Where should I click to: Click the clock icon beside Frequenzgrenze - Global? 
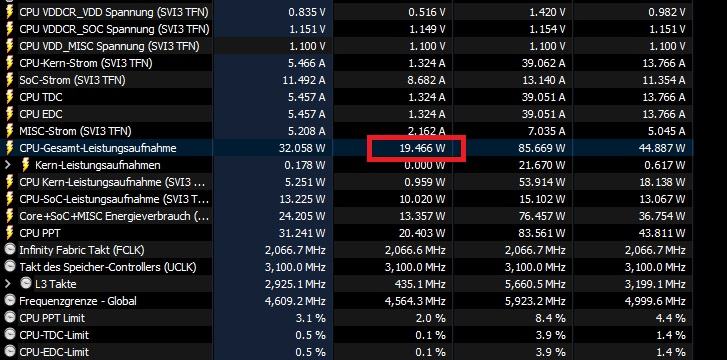click(x=9, y=301)
